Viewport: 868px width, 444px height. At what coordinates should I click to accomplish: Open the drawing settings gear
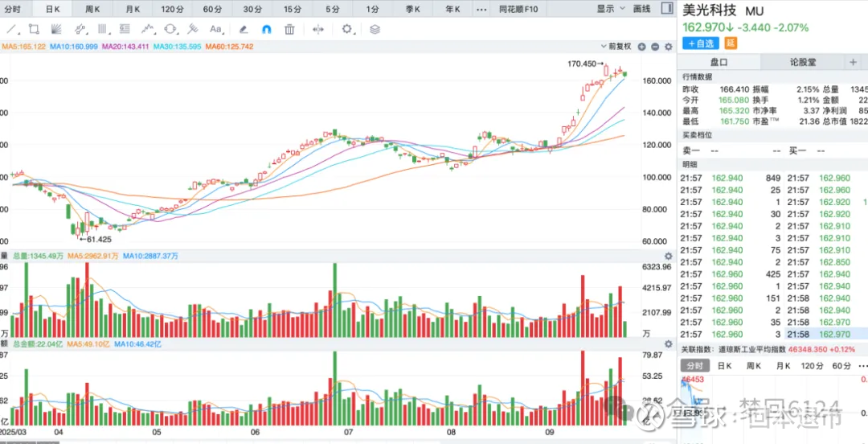[347, 29]
